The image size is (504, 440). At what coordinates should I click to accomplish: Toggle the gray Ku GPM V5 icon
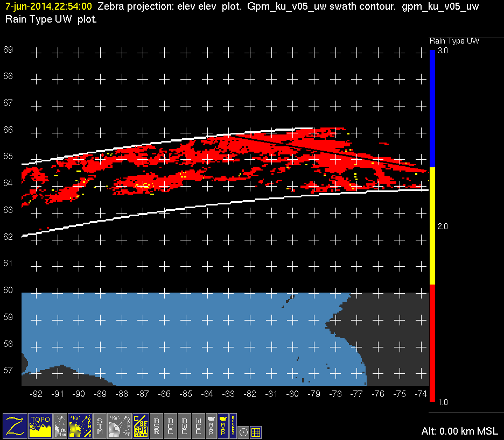click(x=119, y=426)
